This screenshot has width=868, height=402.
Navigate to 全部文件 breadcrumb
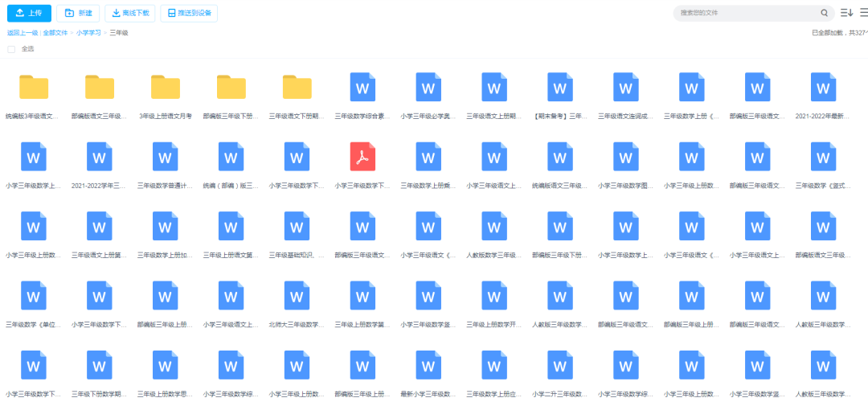(55, 33)
